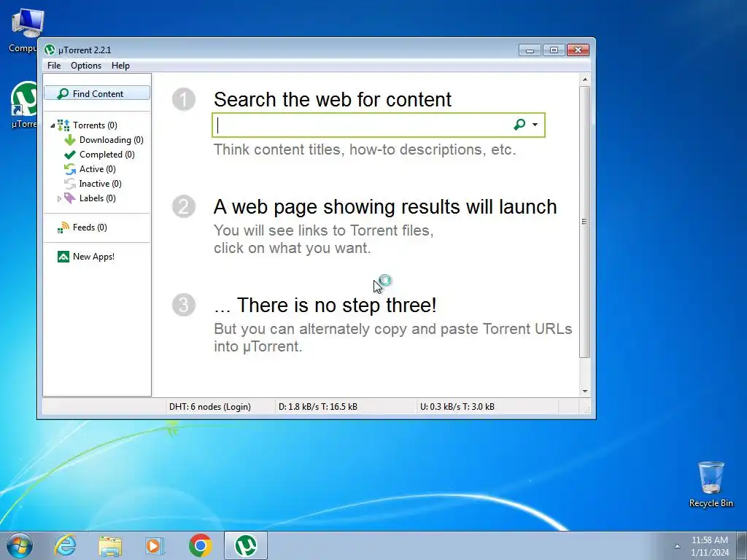Select the Torrents (0) category
Screen dimensions: 747x560
pyautogui.click(x=95, y=125)
